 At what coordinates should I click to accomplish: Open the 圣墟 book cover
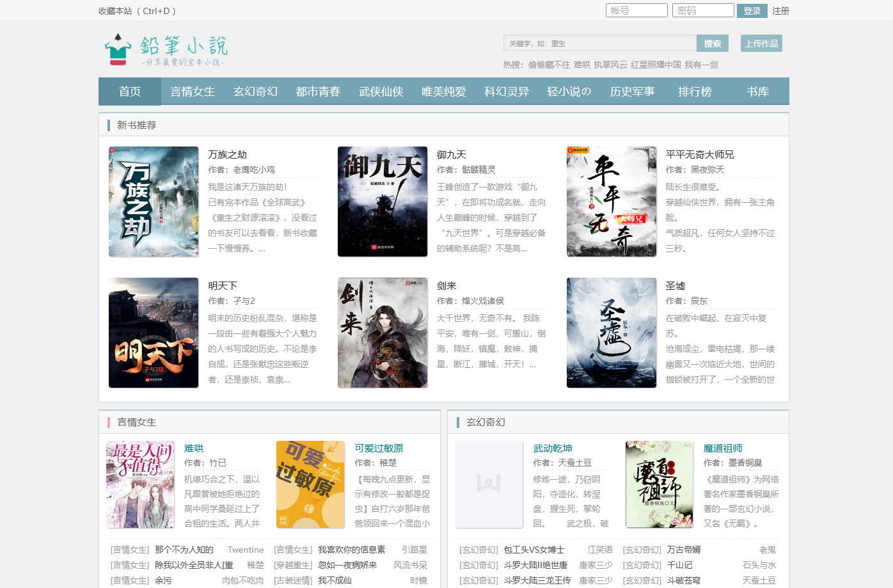612,333
